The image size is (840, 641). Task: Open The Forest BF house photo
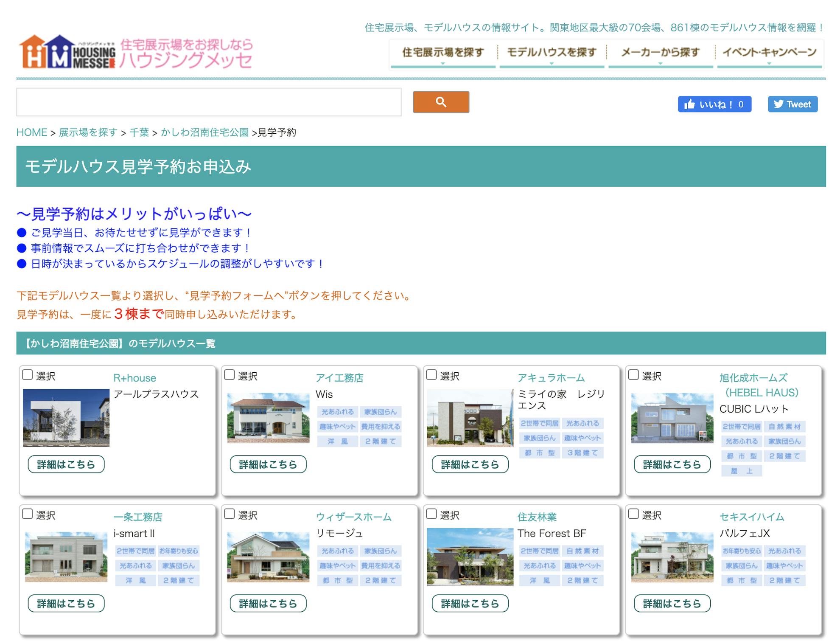point(470,557)
